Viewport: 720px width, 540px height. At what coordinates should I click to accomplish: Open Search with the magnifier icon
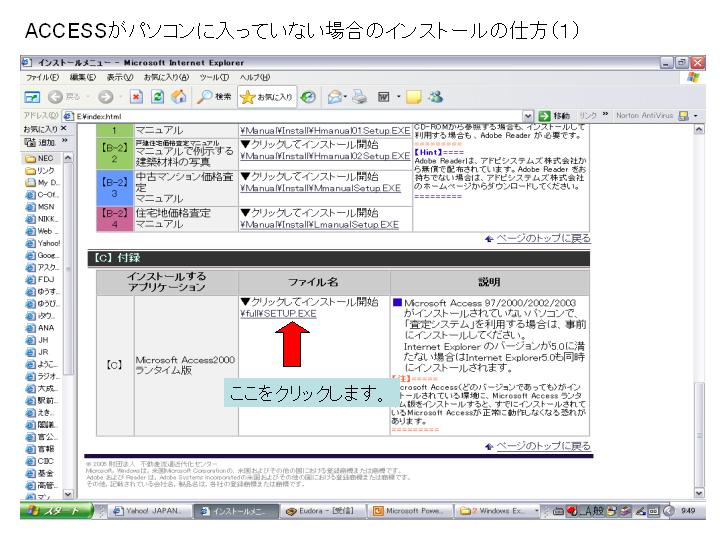(x=214, y=97)
